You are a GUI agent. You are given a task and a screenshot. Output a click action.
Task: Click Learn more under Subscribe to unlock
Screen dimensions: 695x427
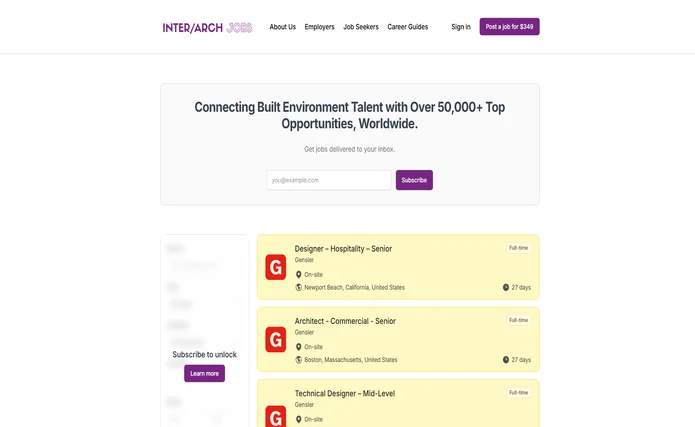tap(204, 373)
